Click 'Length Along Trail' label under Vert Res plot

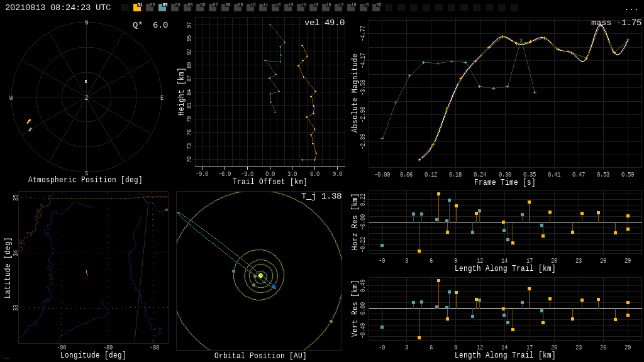[x=505, y=355]
